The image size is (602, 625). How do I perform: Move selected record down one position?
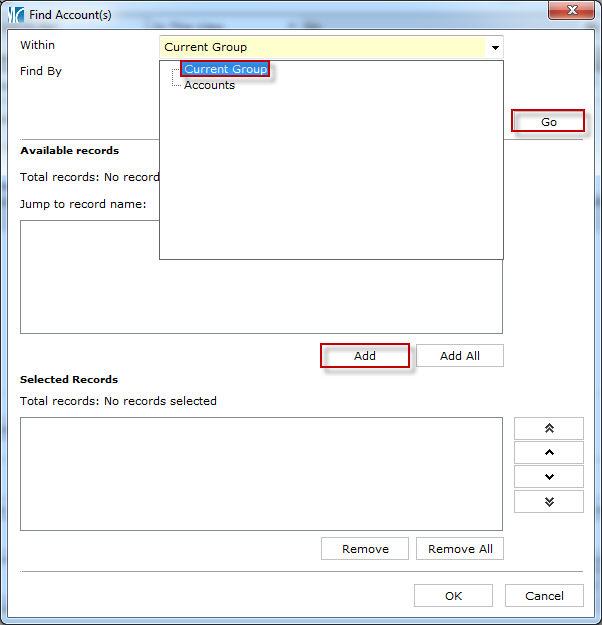pyautogui.click(x=548, y=477)
